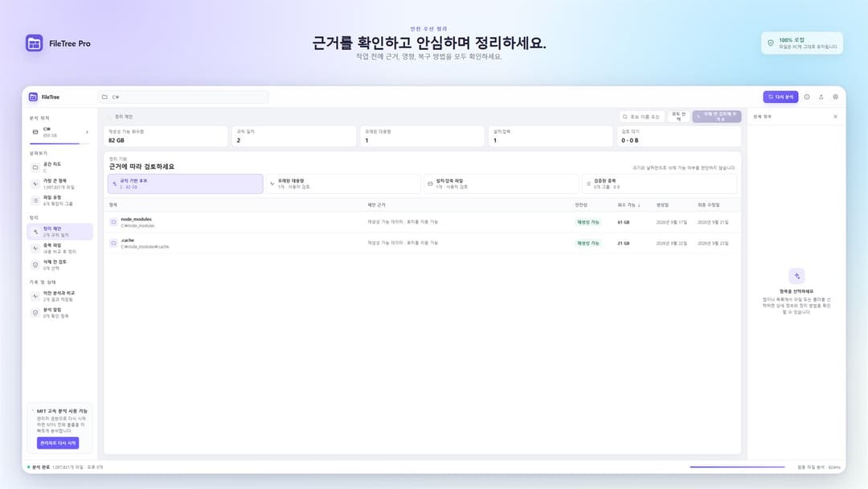868x489 pixels.
Task: Select the .cache row
Action: 423,243
